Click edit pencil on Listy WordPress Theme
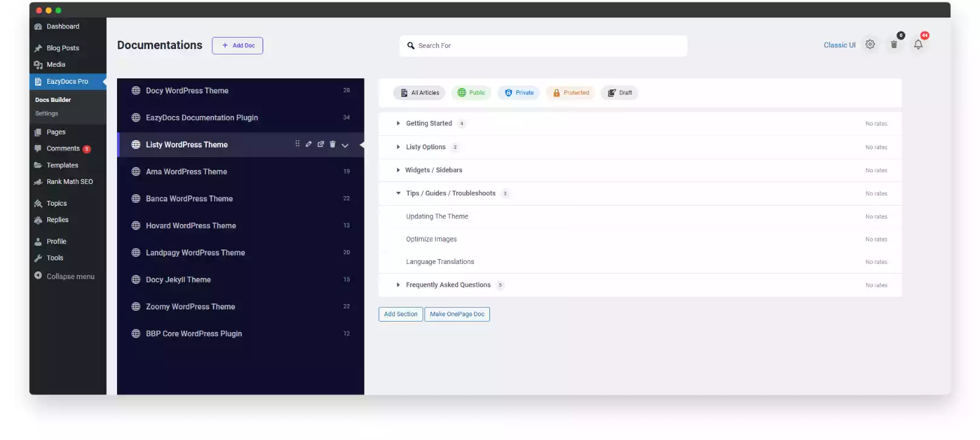Image resolution: width=980 pixels, height=440 pixels. click(309, 144)
